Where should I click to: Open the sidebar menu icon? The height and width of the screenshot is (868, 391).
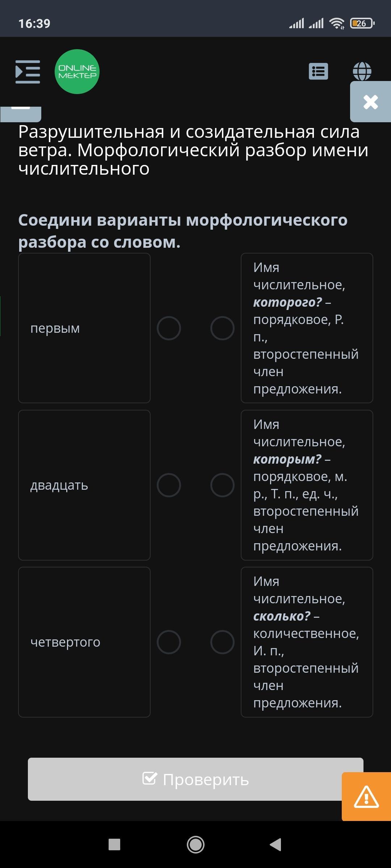pos(28,72)
